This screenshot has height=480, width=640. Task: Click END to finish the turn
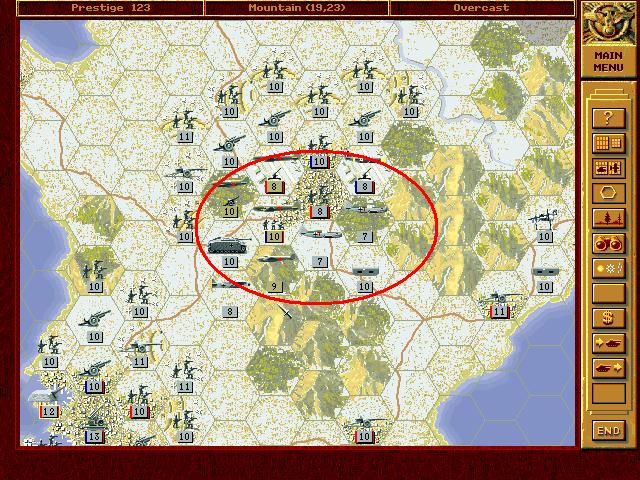pyautogui.click(x=609, y=431)
